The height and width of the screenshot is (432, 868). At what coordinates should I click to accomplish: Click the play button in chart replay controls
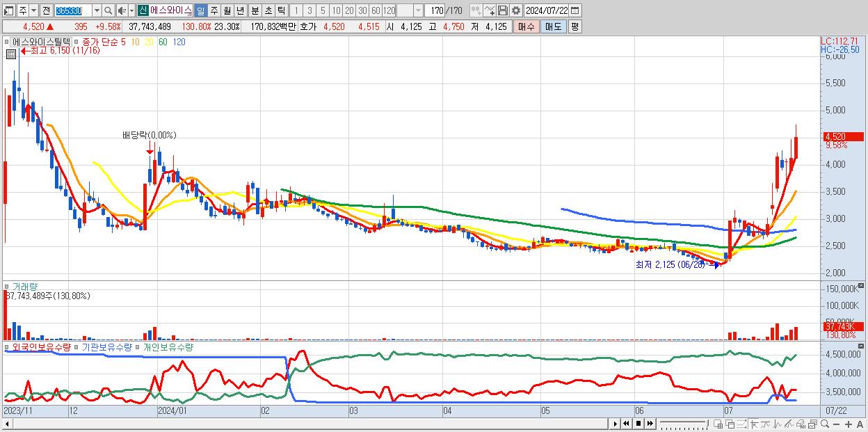click(x=616, y=423)
